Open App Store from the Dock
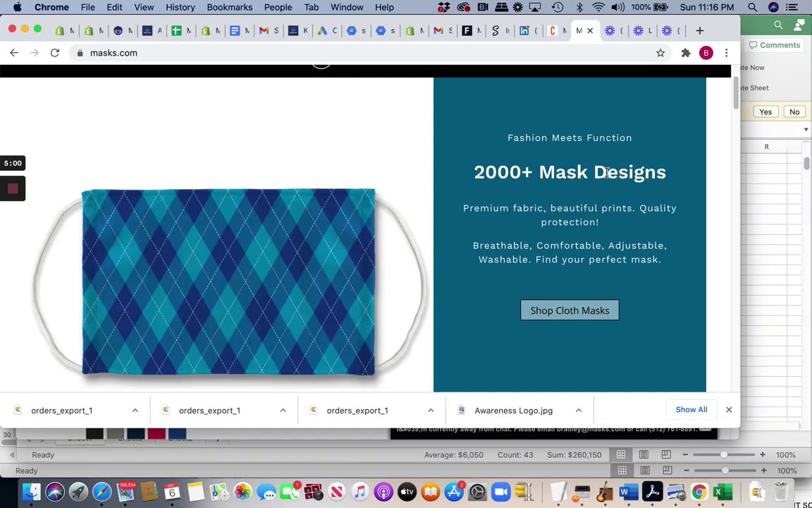Viewport: 812px width, 508px height. tap(454, 491)
